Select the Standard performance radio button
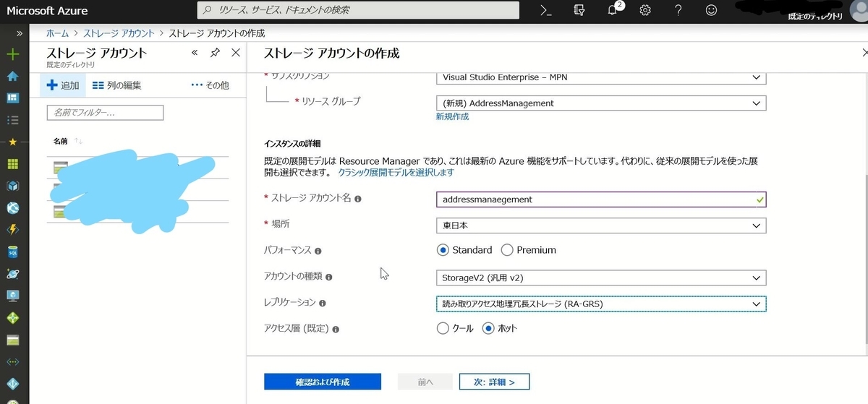This screenshot has height=404, width=868. click(443, 250)
